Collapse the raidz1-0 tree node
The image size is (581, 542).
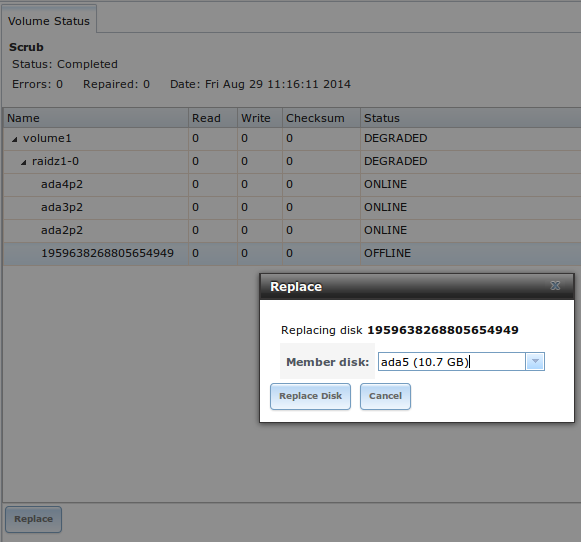tap(23, 162)
